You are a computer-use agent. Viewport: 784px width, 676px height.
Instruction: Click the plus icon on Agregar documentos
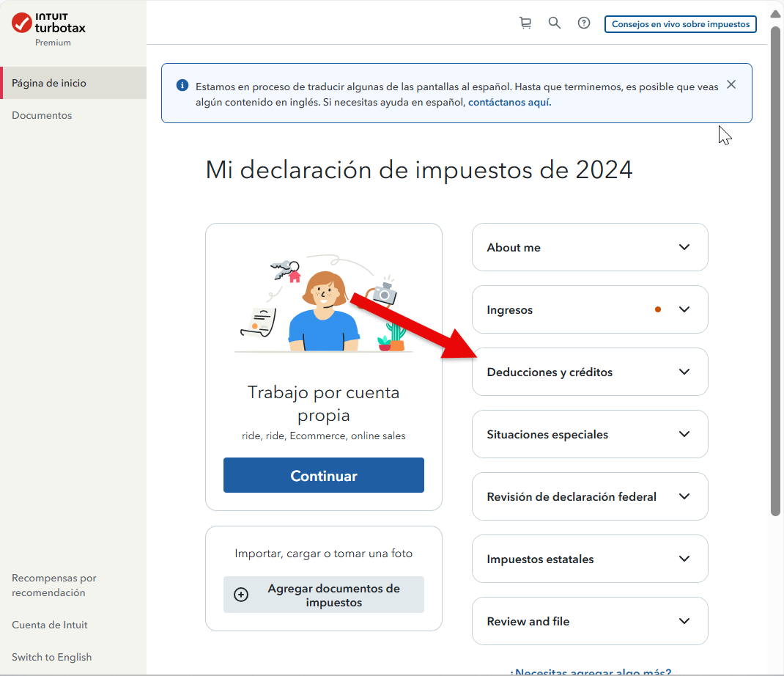[241, 595]
